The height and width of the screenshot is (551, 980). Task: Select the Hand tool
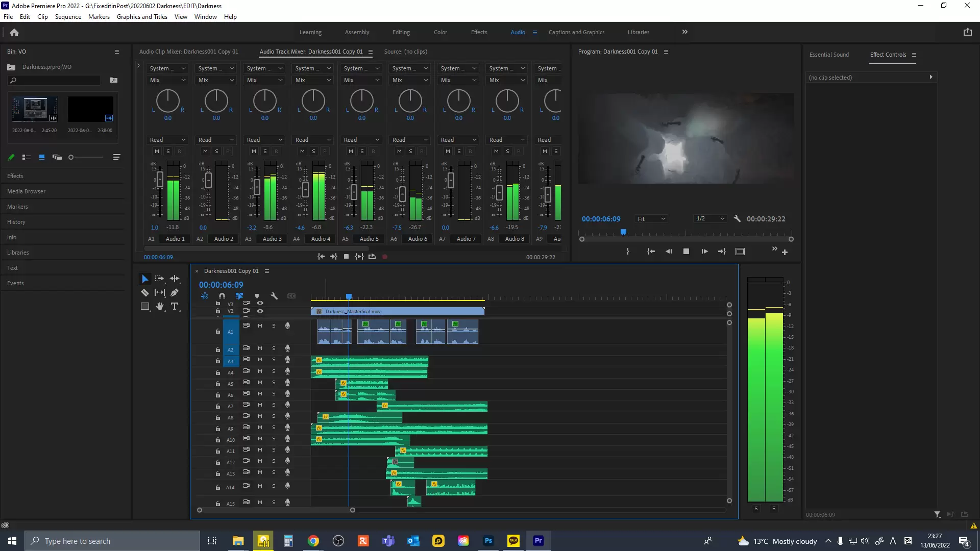[160, 306]
